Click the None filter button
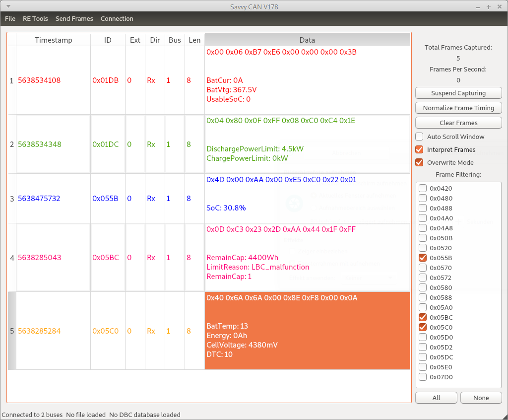Screen dimensions: 508x420 coord(481,398)
